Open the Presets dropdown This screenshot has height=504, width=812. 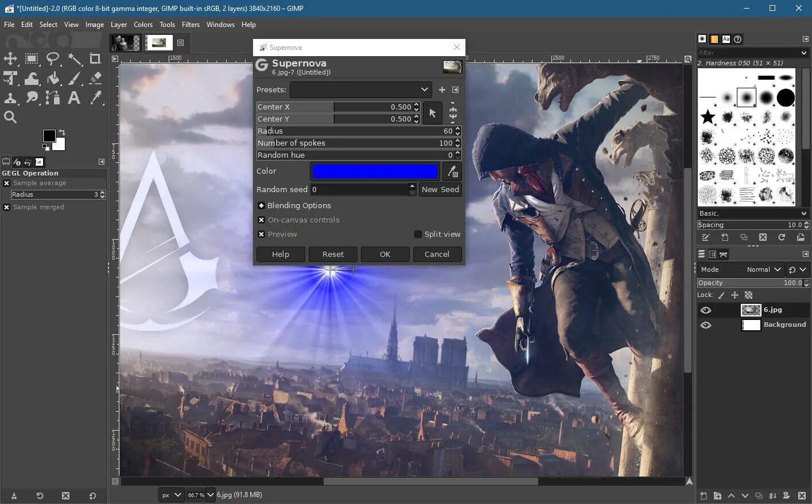point(360,90)
